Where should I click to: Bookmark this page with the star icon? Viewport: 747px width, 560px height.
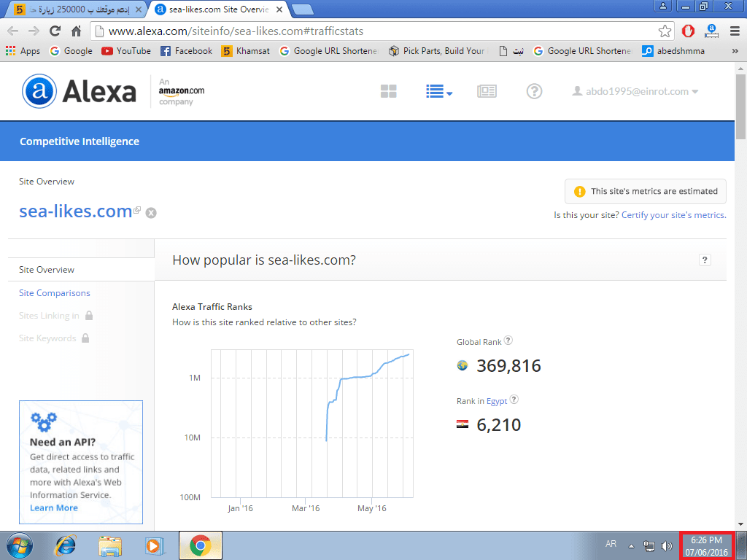pos(665,31)
